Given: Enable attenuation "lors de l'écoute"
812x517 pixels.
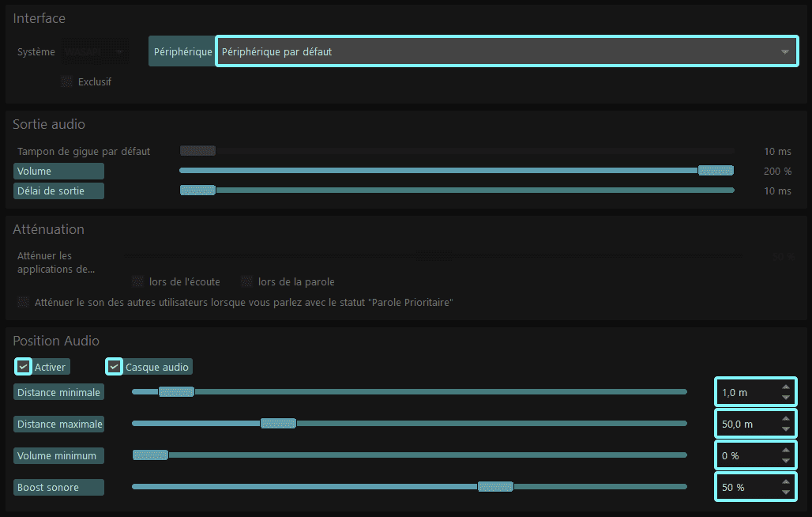Looking at the screenshot, I should [x=138, y=281].
